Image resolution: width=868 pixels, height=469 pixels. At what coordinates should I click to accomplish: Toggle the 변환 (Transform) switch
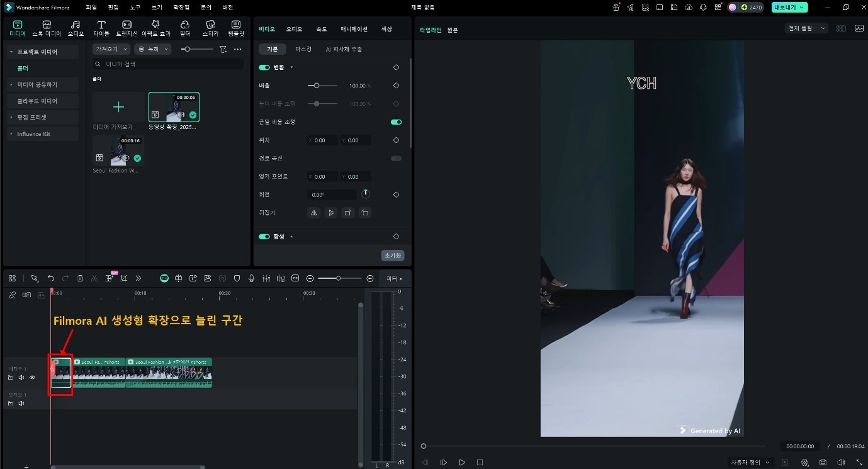tap(264, 67)
